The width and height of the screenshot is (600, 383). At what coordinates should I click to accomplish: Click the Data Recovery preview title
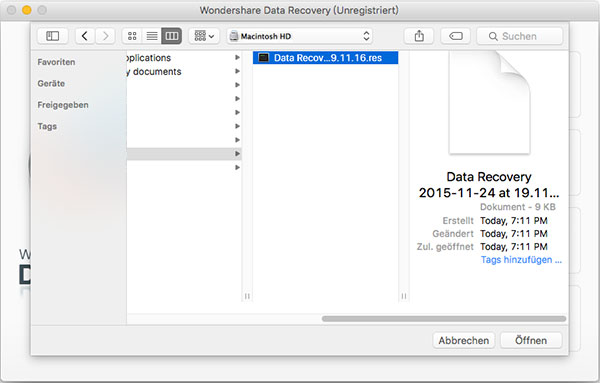point(489,185)
